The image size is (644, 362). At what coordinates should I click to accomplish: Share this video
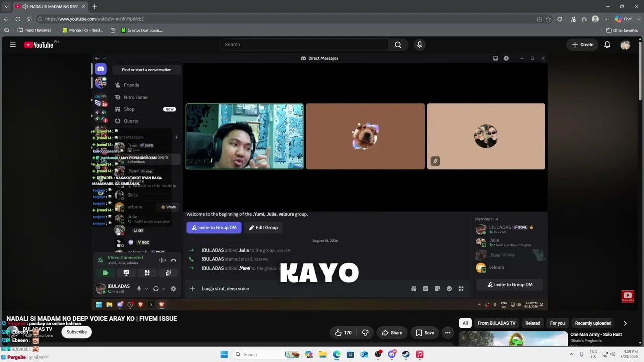[x=391, y=333]
